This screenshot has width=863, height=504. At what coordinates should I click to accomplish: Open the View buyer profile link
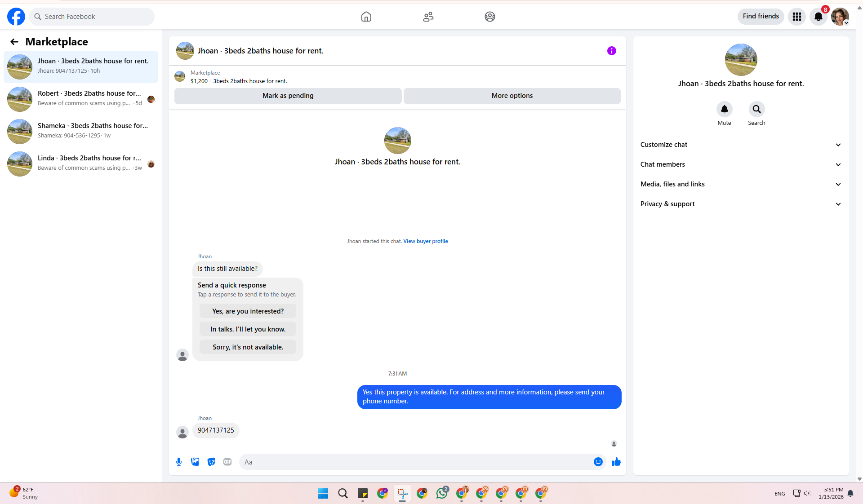425,241
